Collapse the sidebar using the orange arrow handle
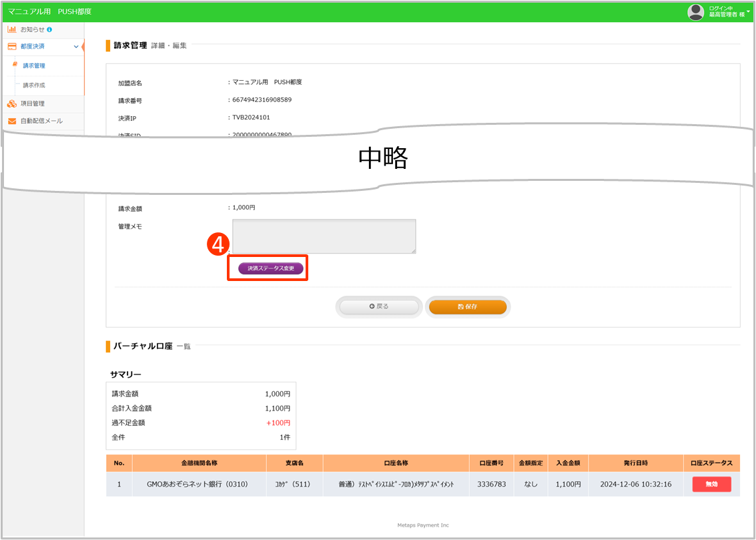This screenshot has width=756, height=540. tap(83, 47)
